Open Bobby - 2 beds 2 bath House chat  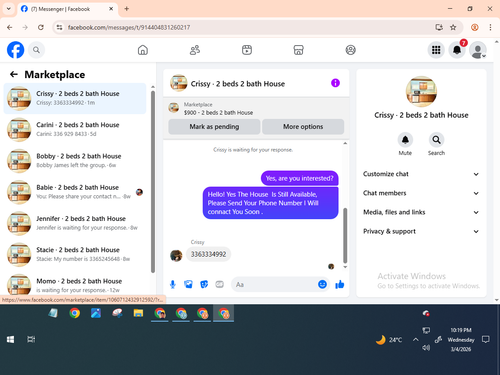tap(75, 161)
